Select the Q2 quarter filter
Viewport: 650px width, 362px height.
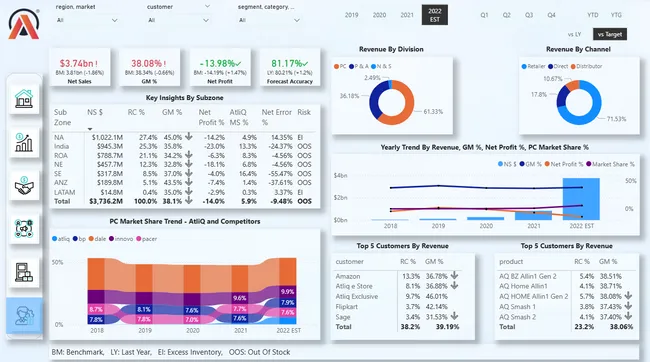pyautogui.click(x=507, y=15)
